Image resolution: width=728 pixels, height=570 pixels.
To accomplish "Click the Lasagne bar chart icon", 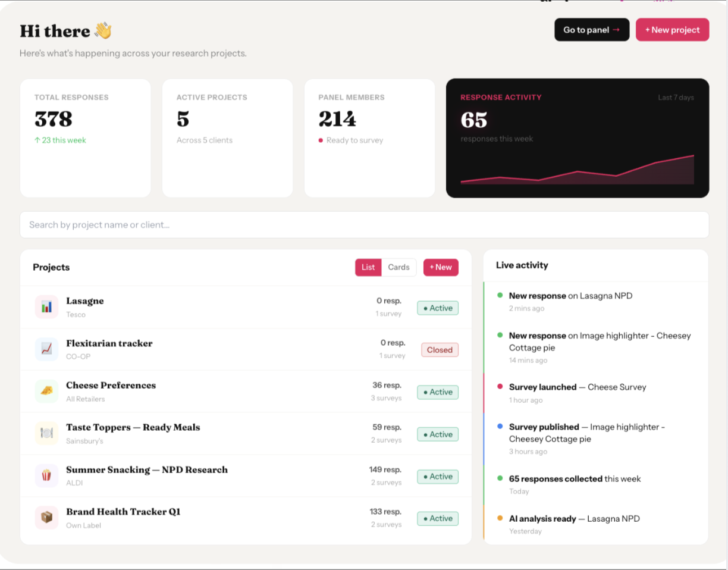I will pos(46,307).
